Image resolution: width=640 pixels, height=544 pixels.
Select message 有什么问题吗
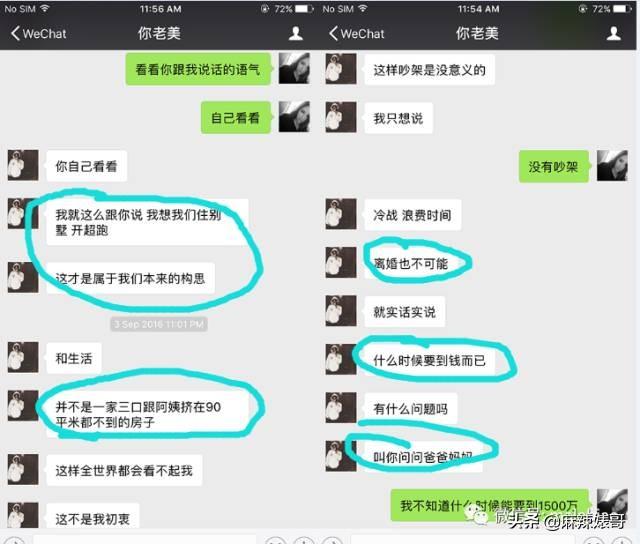pos(411,409)
